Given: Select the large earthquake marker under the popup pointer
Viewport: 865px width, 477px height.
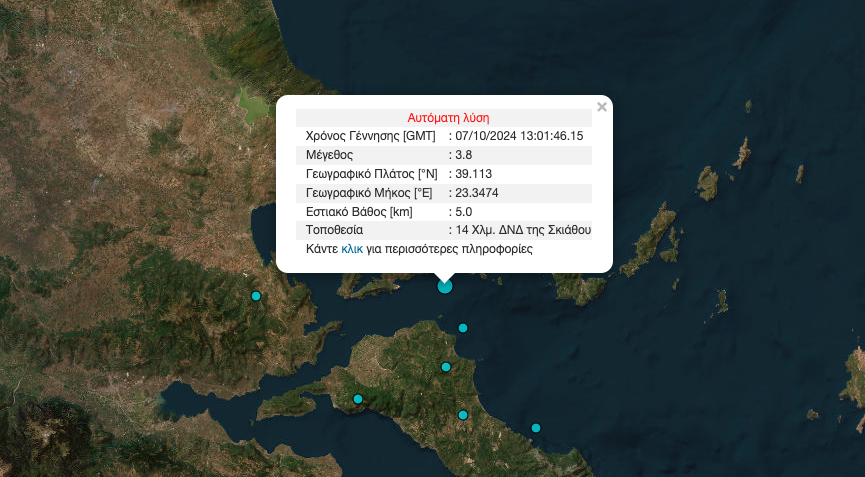Looking at the screenshot, I should pos(445,286).
